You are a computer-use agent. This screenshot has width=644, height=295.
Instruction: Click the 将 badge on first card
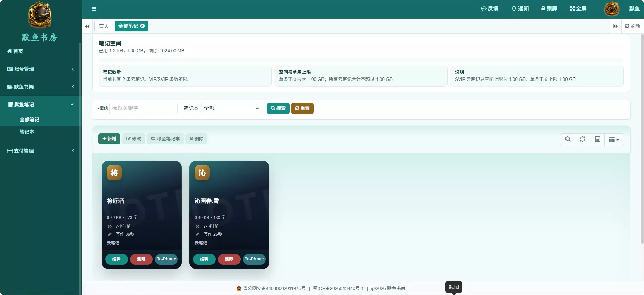pyautogui.click(x=114, y=173)
